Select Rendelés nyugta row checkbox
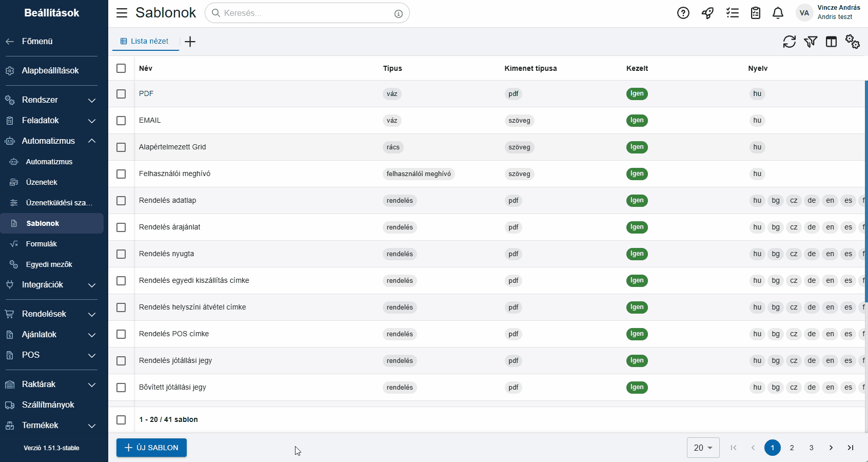The width and height of the screenshot is (868, 462). point(121,254)
